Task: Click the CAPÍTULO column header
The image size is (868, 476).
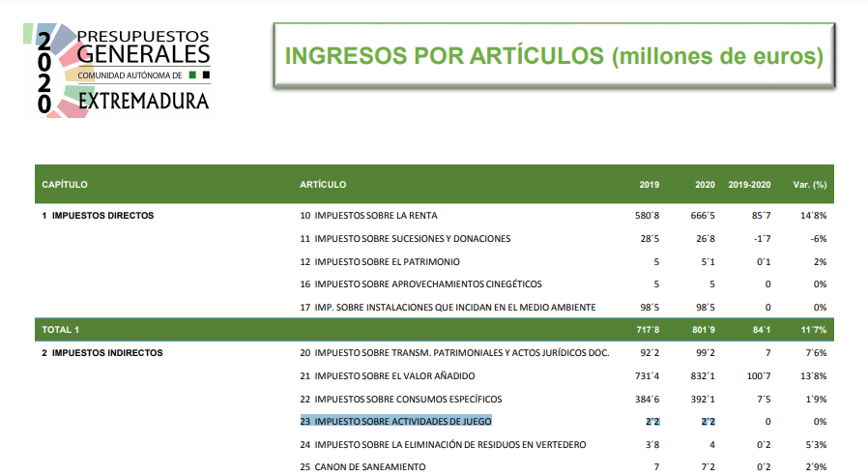Action: tap(65, 185)
